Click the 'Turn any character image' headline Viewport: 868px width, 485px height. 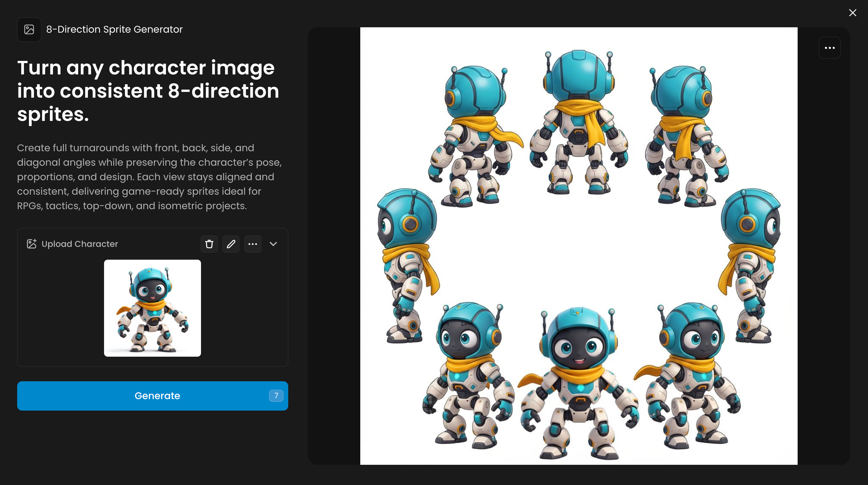coord(148,91)
